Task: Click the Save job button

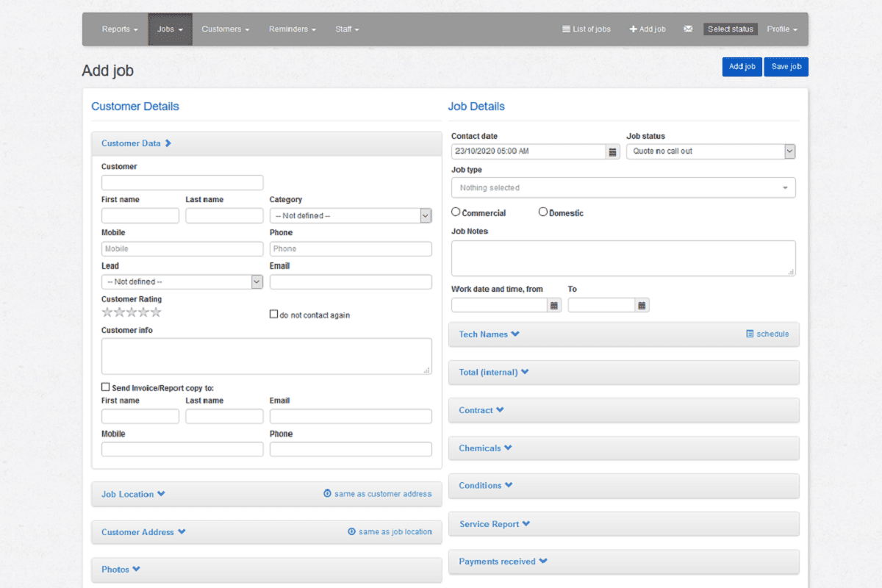Action: 786,67
